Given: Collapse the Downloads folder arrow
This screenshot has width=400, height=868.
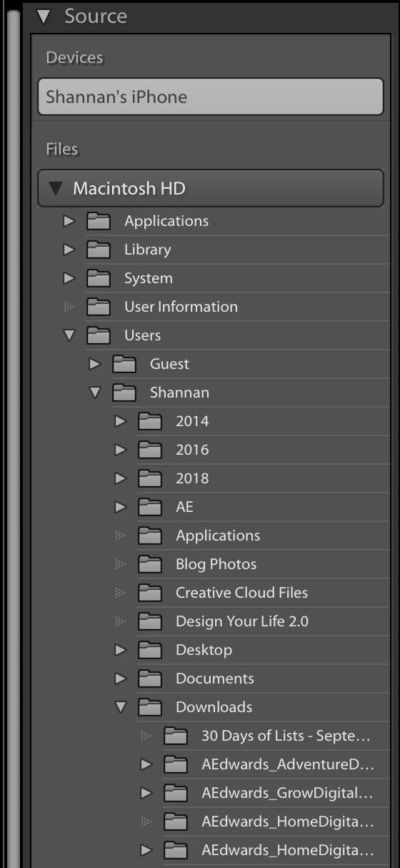Looking at the screenshot, I should click(x=120, y=707).
